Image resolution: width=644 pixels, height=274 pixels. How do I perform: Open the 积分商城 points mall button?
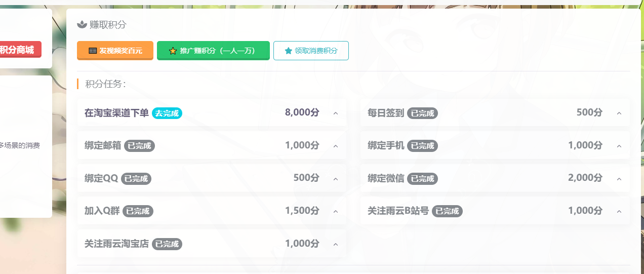18,50
